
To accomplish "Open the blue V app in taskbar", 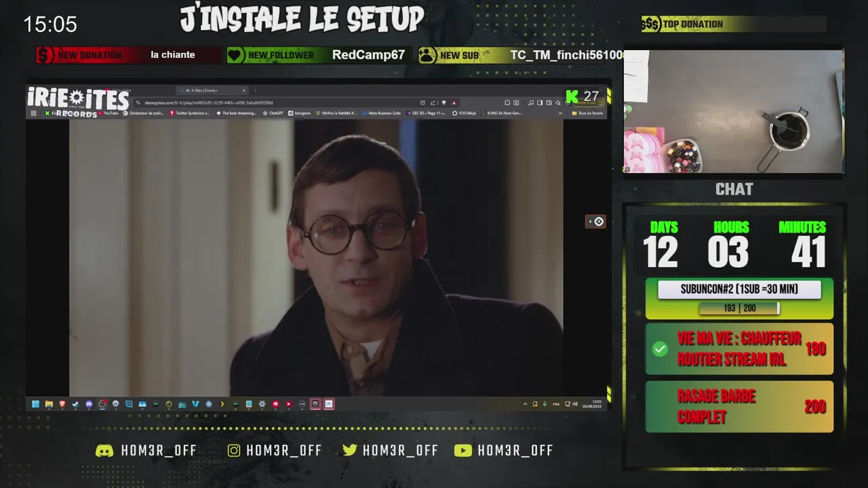I will (195, 404).
